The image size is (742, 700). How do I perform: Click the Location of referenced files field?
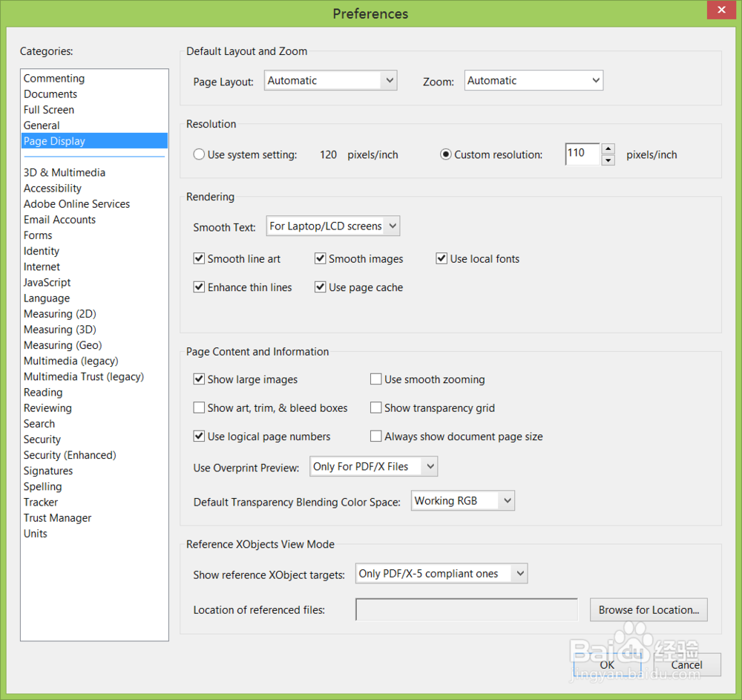[466, 609]
